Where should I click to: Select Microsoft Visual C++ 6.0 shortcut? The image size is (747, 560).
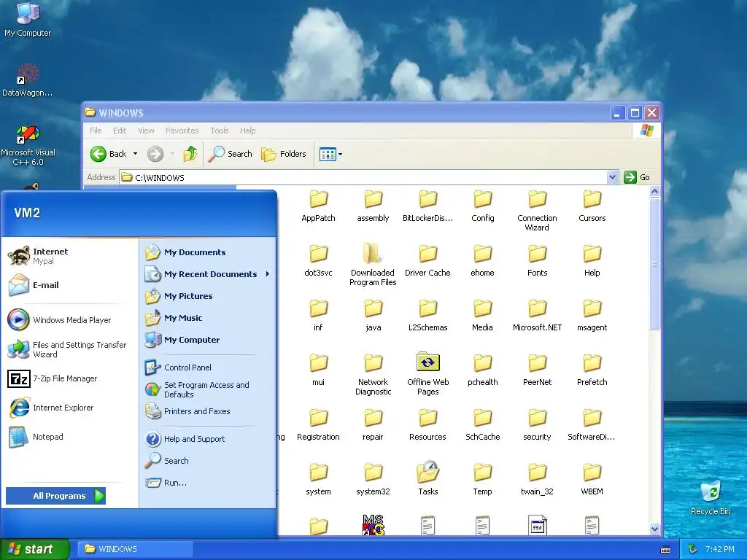28,145
